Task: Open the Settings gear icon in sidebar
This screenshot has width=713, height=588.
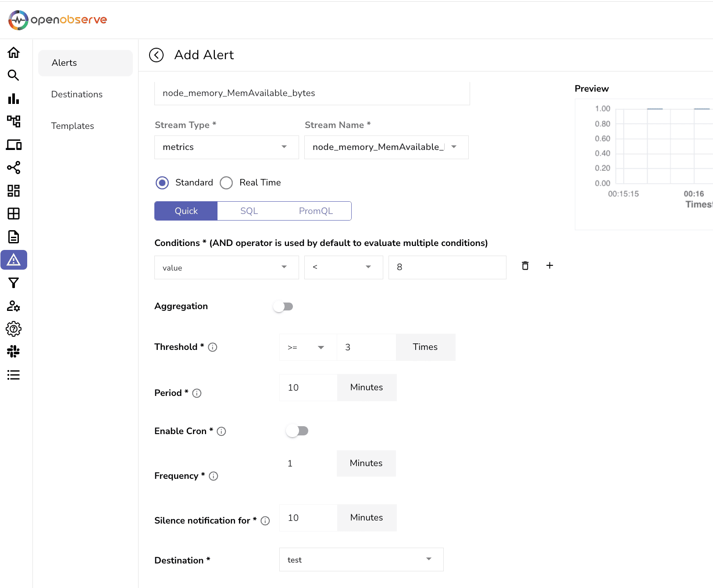Action: [14, 329]
